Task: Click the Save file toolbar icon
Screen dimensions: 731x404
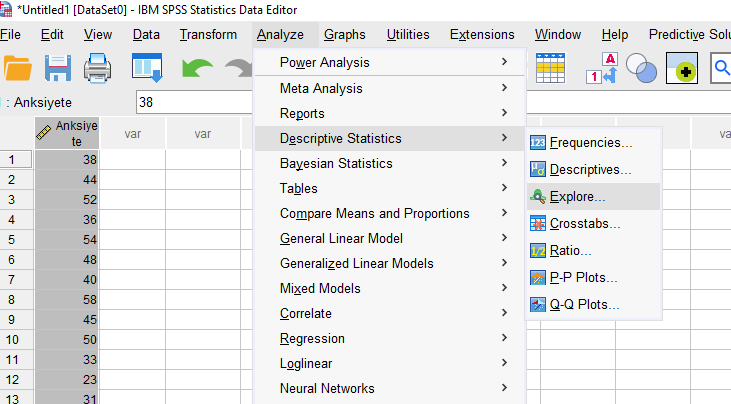Action: [57, 69]
